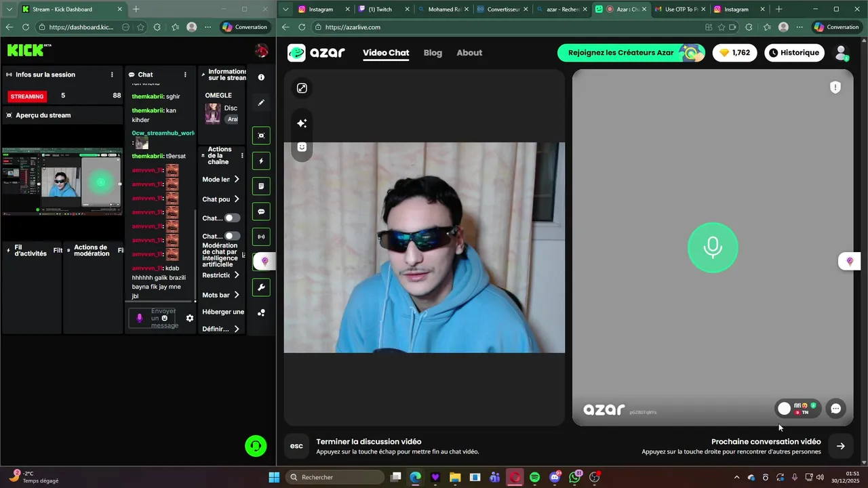Screen dimensions: 868x488
Task: Expand Mode lent option chevron
Action: tap(237, 180)
